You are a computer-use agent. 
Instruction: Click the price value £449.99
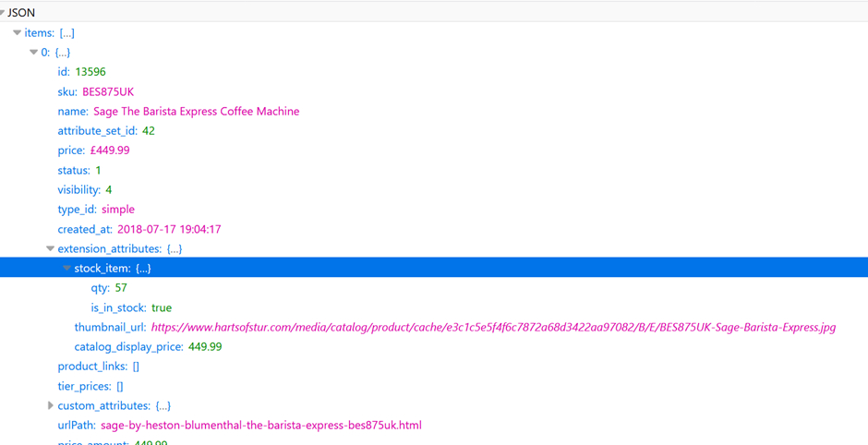pos(110,150)
